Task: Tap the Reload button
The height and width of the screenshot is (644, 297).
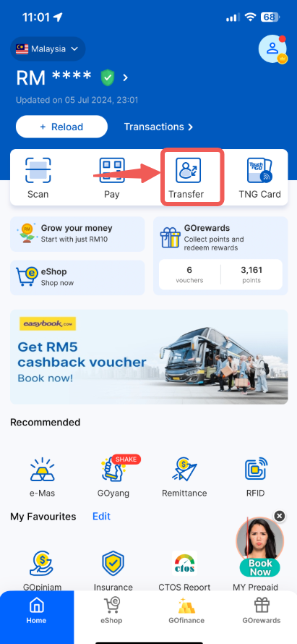Action: coord(61,127)
